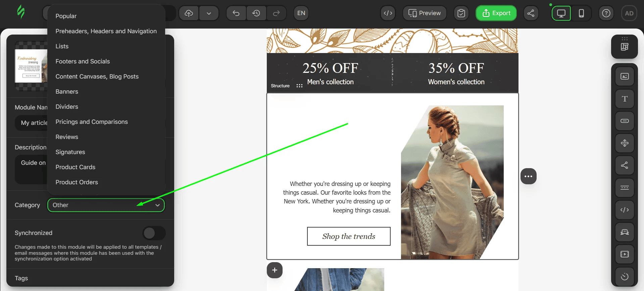
Task: Switch to desktop view mode
Action: (561, 13)
